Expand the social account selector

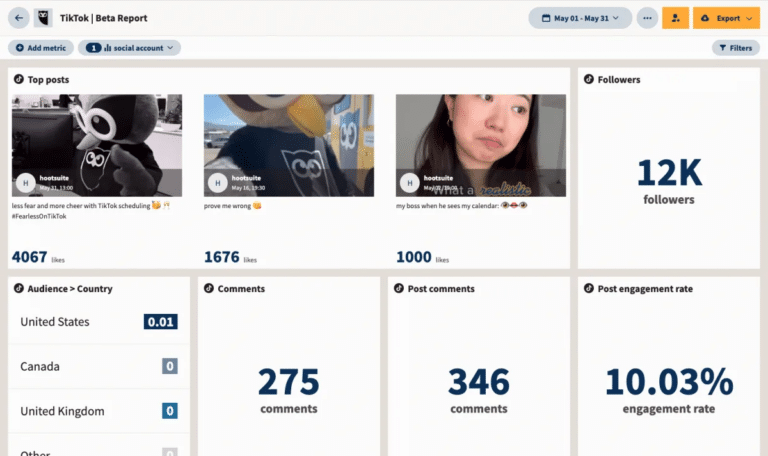click(130, 47)
